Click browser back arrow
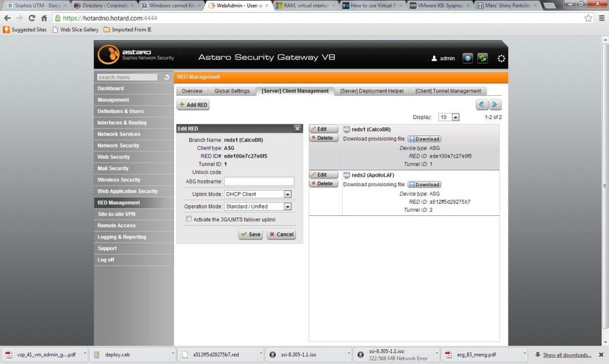 7,18
